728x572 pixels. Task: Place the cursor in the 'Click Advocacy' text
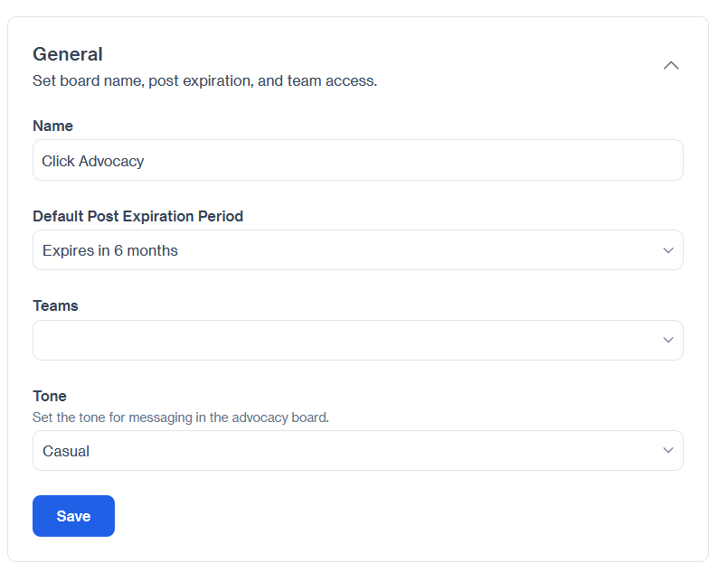pos(93,161)
